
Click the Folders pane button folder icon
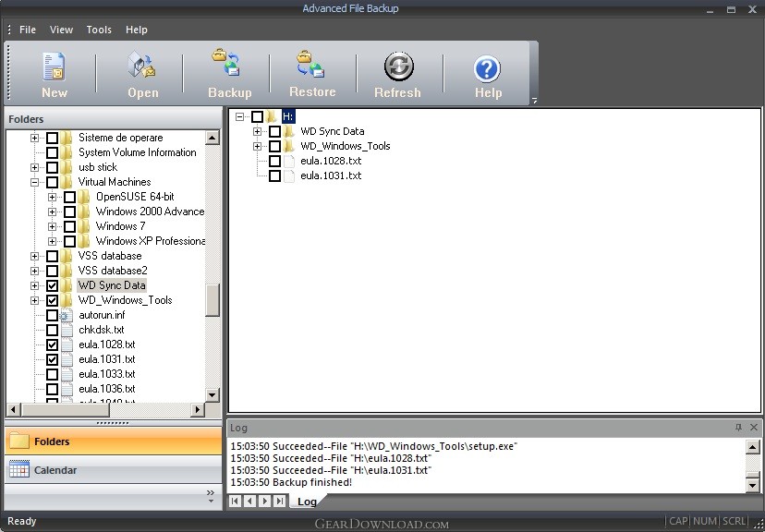19,441
